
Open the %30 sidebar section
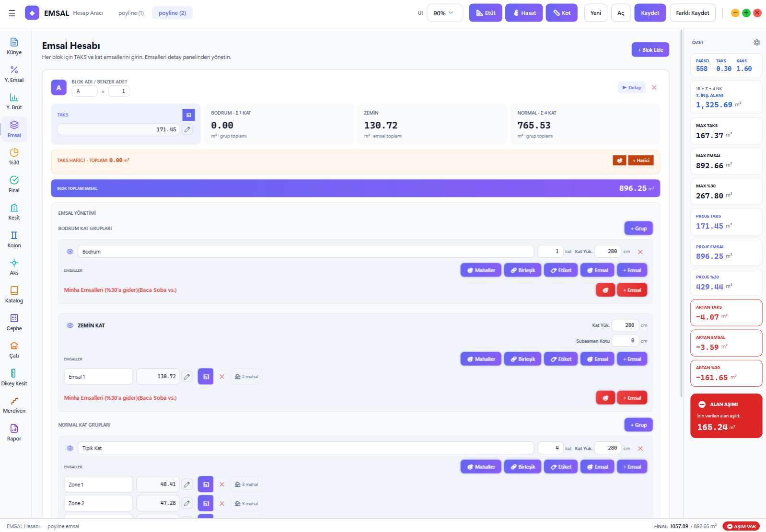point(14,157)
